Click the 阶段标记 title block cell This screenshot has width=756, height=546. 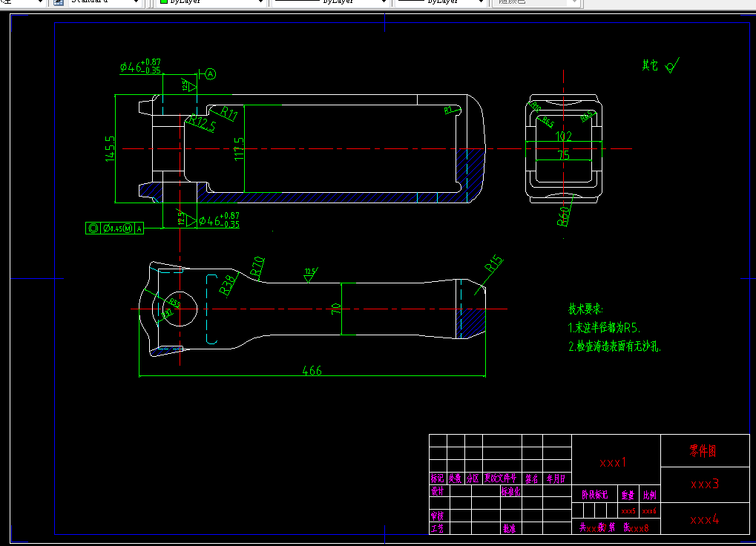coord(594,495)
